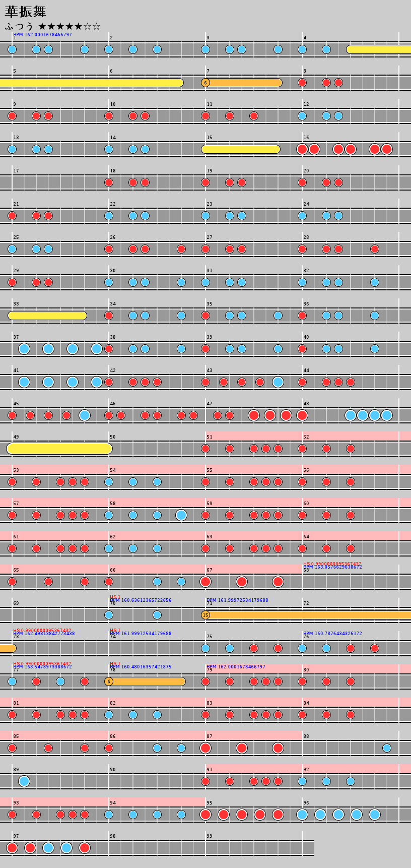The width and height of the screenshot is (411, 868).
Task: Click the large yellow drumroll in measure 49
Action: coord(59,449)
